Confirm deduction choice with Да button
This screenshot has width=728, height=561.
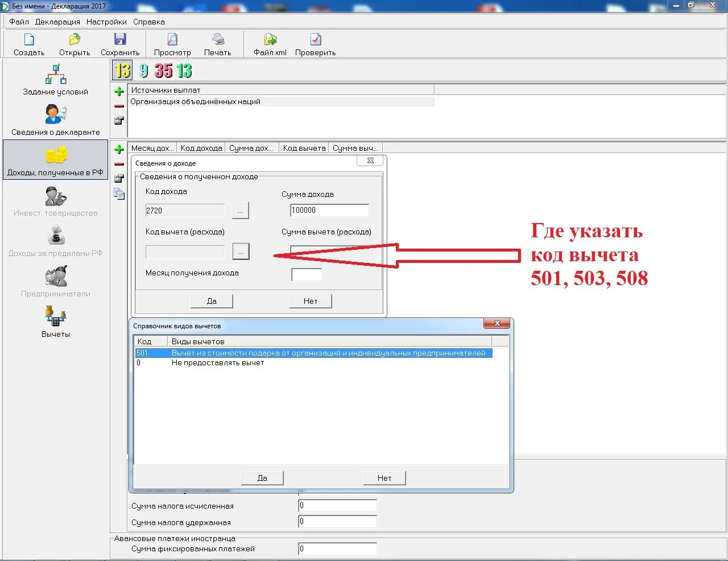tap(262, 478)
